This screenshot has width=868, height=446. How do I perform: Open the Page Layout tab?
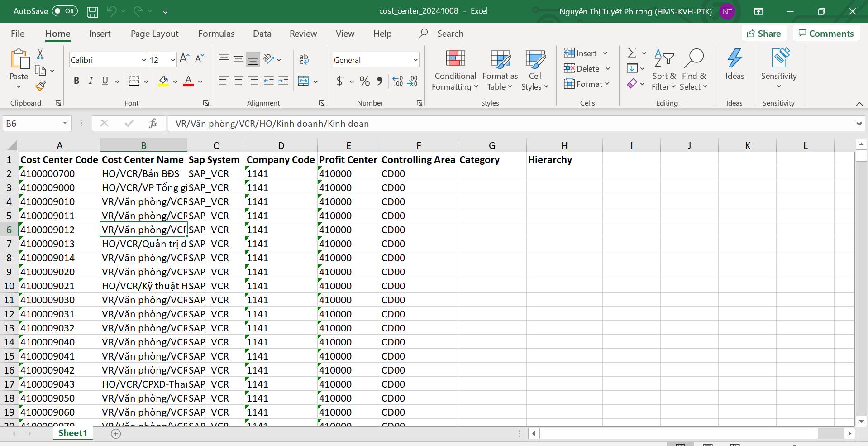click(154, 34)
